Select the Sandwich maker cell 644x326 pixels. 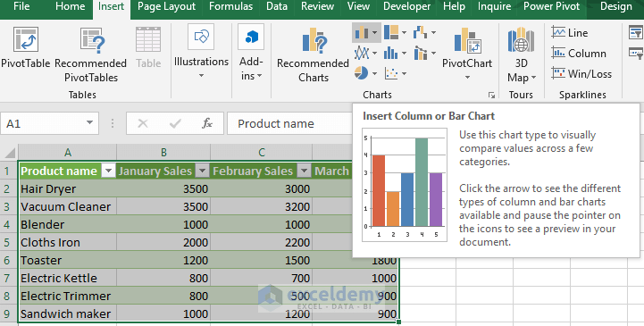pos(68,313)
